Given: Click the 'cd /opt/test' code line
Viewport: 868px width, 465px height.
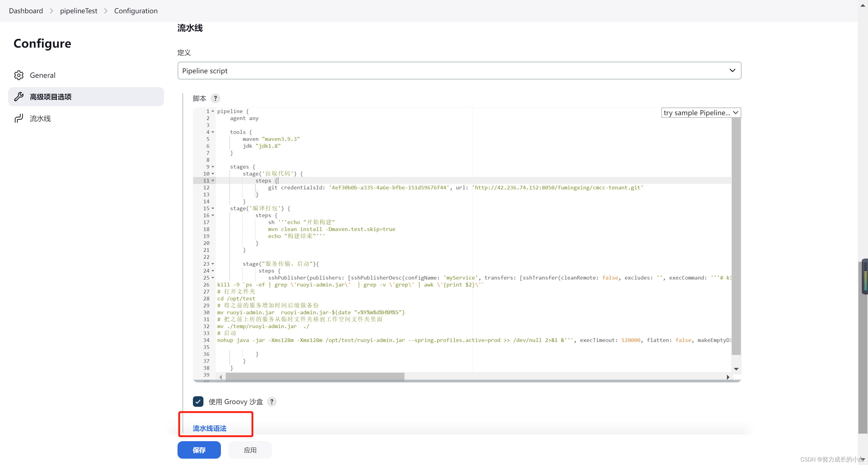Looking at the screenshot, I should 236,299.
